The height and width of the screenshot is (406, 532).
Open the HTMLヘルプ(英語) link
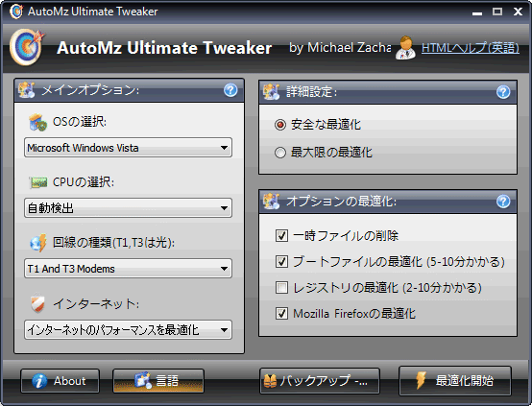click(x=471, y=47)
